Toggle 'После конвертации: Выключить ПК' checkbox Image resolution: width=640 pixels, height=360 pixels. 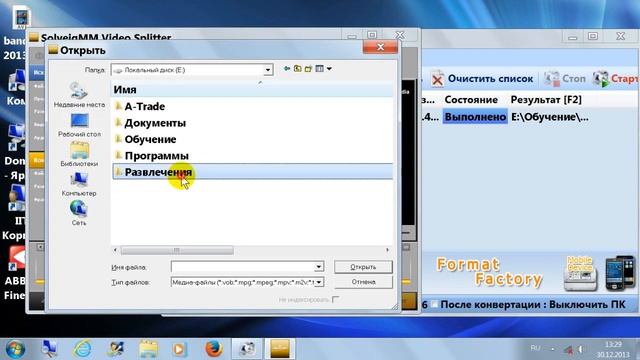coord(435,304)
